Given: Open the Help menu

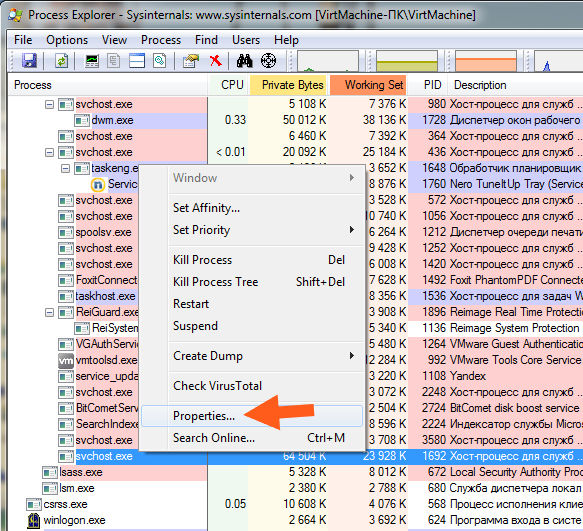Looking at the screenshot, I should click(x=286, y=40).
